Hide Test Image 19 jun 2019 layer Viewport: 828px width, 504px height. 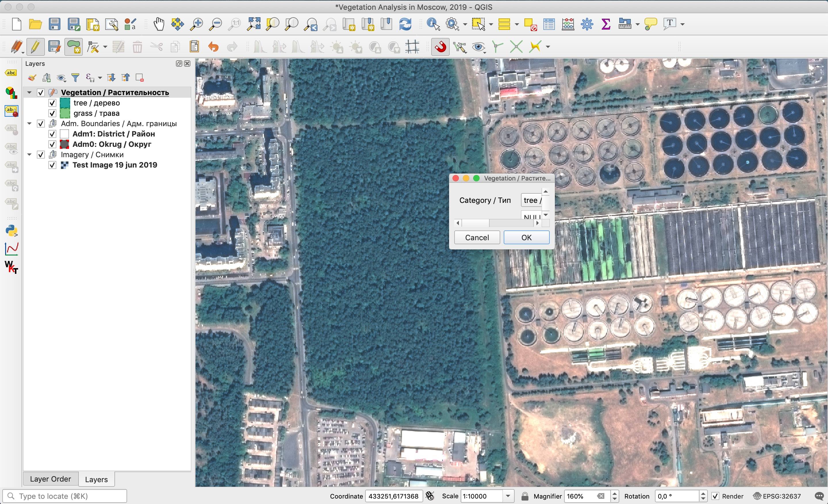click(x=52, y=165)
